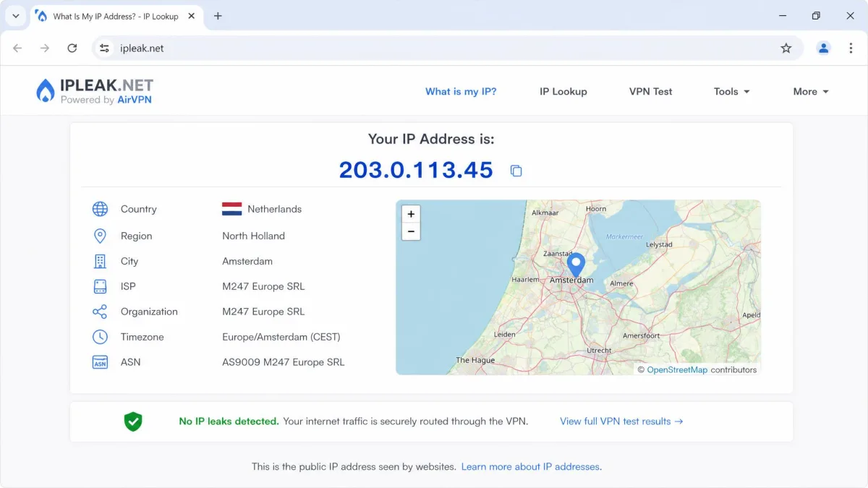This screenshot has width=868, height=488.
Task: Click the Netherlands country value
Action: pos(275,209)
